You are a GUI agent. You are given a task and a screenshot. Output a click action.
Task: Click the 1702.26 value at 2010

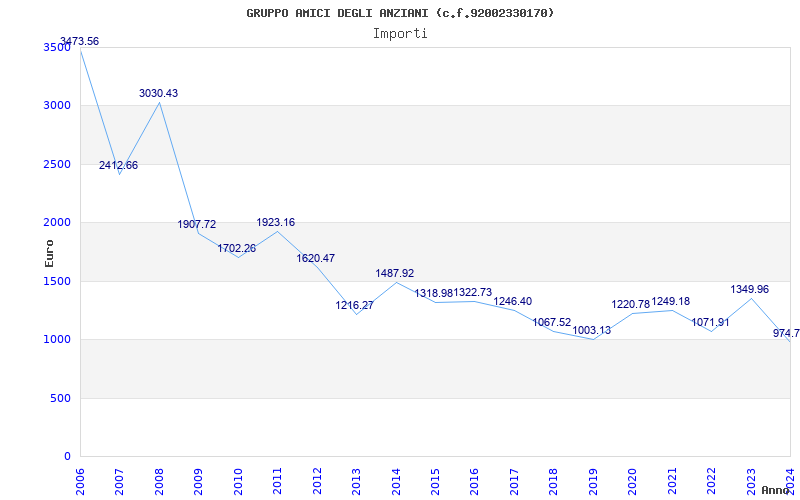(x=237, y=248)
